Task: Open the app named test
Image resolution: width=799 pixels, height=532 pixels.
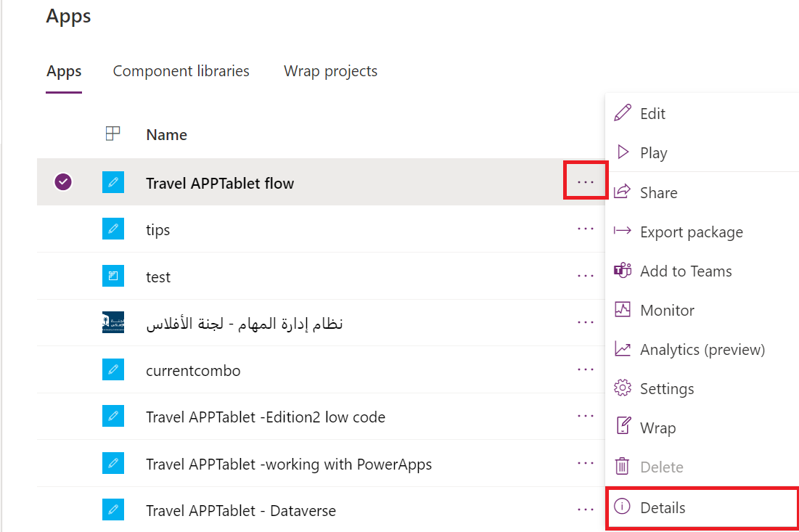Action: pyautogui.click(x=159, y=276)
